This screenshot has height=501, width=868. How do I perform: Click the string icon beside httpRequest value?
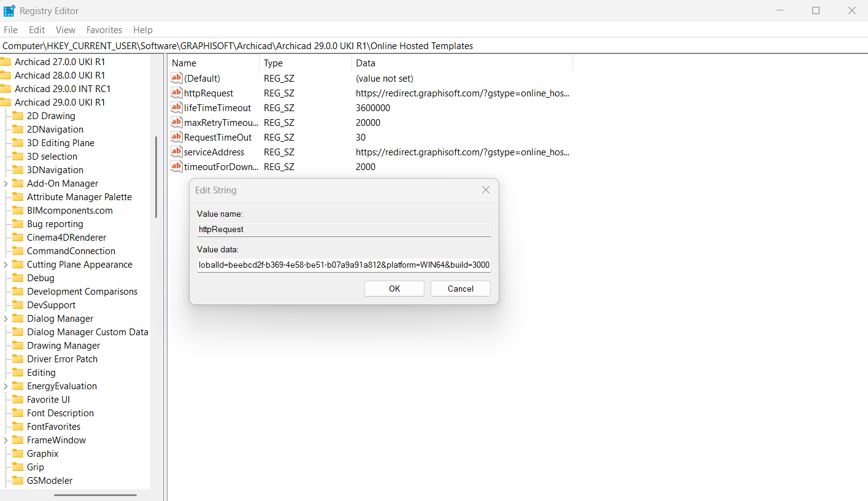tap(177, 93)
